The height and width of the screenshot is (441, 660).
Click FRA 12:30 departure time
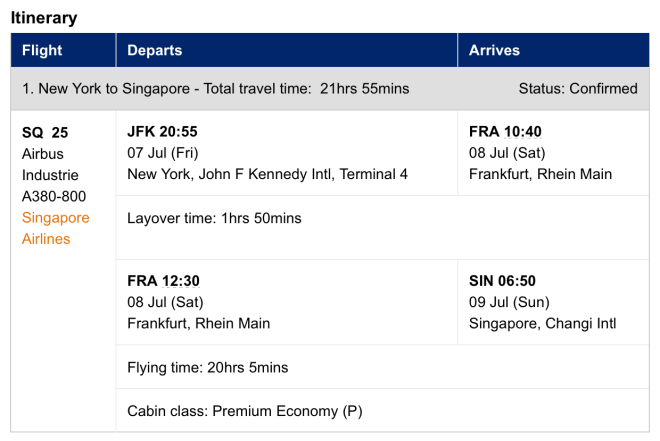point(162,281)
